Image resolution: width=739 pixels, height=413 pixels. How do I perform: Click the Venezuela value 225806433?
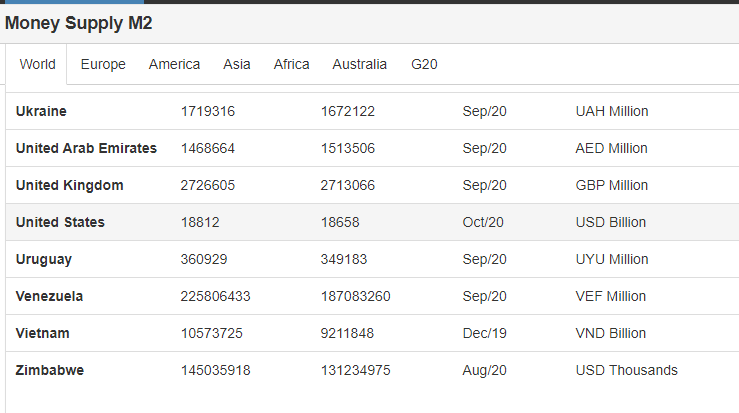[x=215, y=296]
